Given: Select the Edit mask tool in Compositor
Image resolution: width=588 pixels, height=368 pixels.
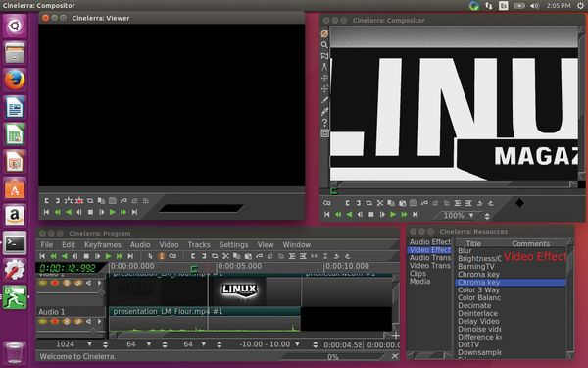Looking at the screenshot, I should (324, 56).
